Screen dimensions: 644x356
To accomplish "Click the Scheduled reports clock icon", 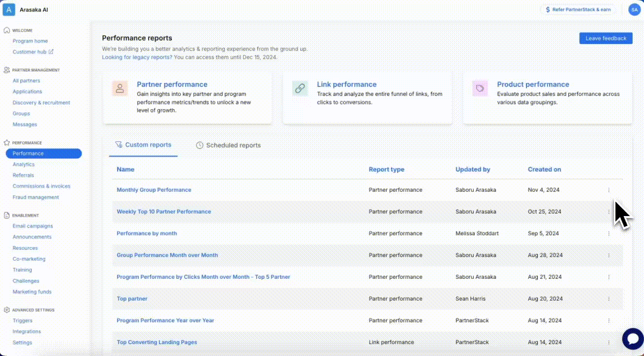I will tap(200, 145).
